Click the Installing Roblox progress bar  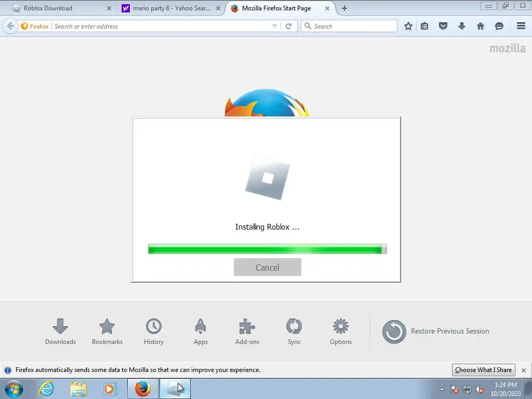point(268,249)
